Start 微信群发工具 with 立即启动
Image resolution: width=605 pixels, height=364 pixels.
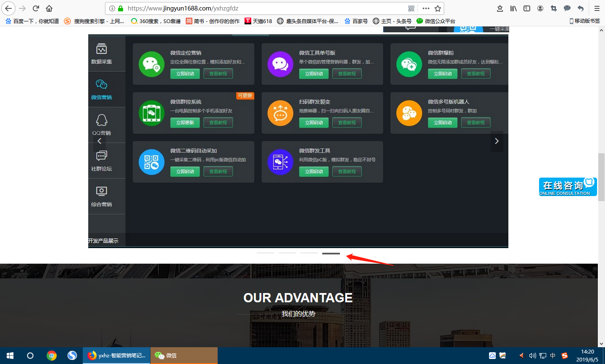pos(314,171)
